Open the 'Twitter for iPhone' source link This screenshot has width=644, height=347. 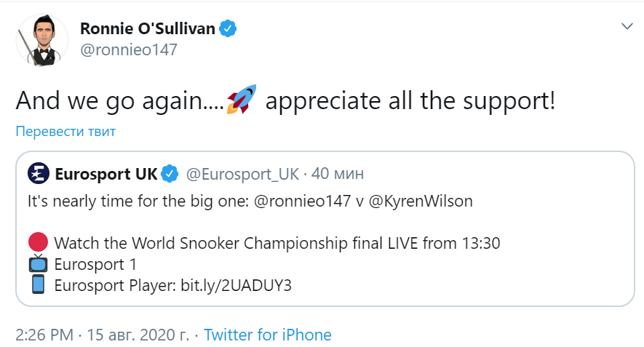(x=268, y=335)
